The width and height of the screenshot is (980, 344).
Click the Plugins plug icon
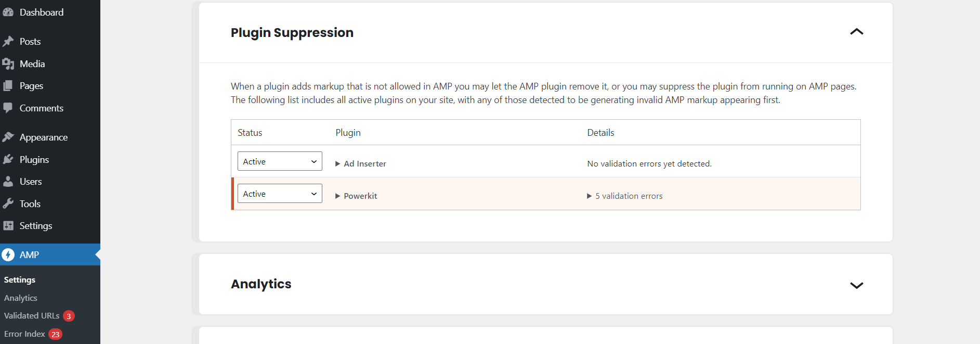point(8,159)
